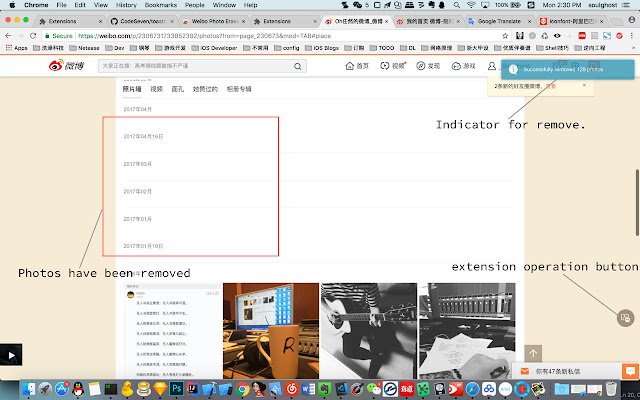Open Chrome's three-dot menu
This screenshot has width=640, height=400.
(631, 36)
